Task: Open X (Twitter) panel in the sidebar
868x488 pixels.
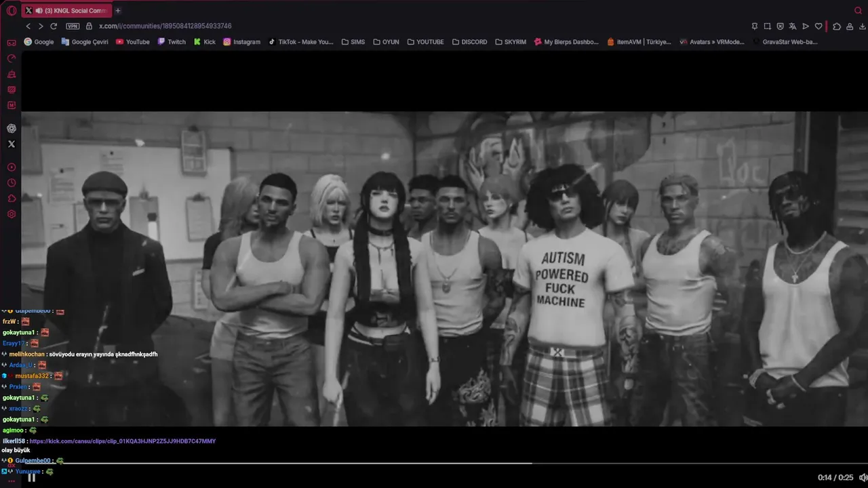Action: (x=12, y=144)
